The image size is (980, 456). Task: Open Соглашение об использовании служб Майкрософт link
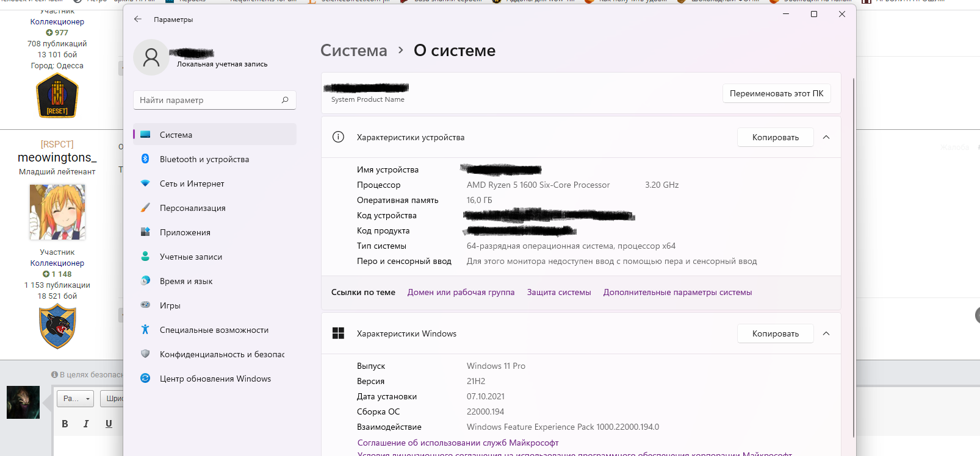tap(458, 443)
